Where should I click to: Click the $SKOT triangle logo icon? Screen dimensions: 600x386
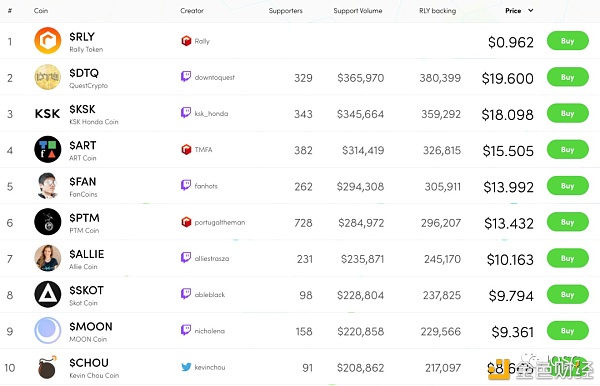[x=47, y=294]
